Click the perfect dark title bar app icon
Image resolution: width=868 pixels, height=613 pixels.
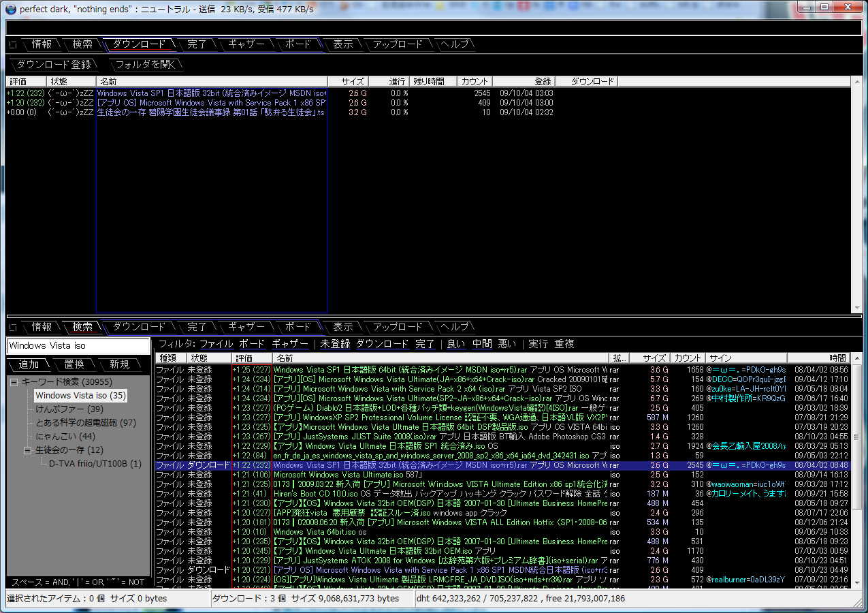tap(10, 9)
